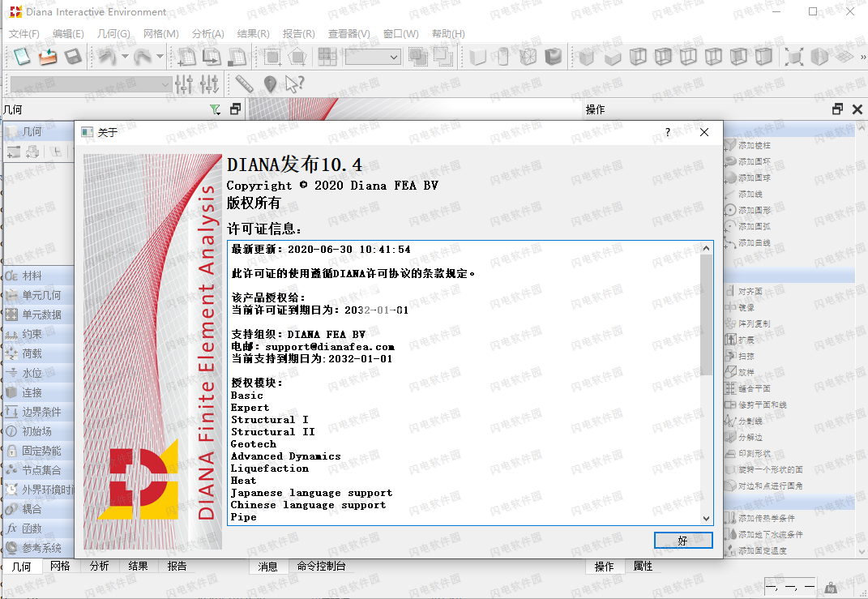Switch to the bottom 报告 tab
Screen dimensions: 868x599
177,566
